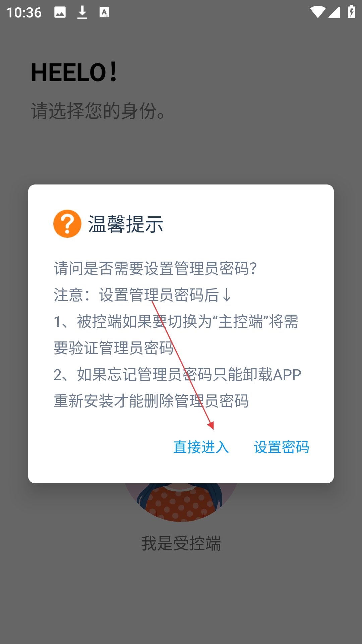Tap the orange question mark icon
The width and height of the screenshot is (362, 644).
pyautogui.click(x=67, y=224)
